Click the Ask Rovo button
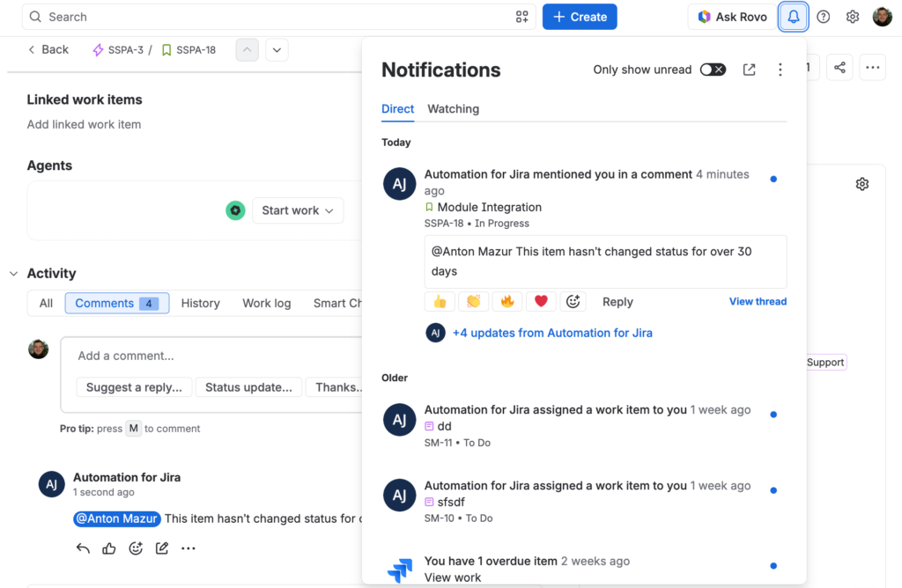902x588 pixels. coord(732,17)
